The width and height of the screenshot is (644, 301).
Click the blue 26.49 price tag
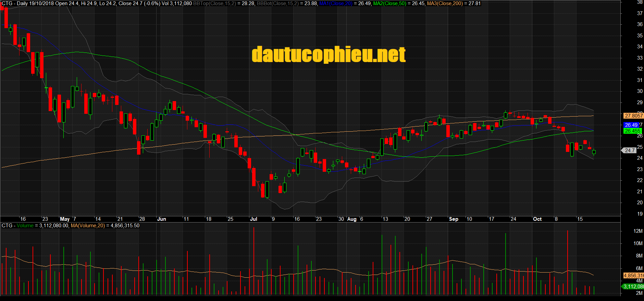(x=631, y=125)
